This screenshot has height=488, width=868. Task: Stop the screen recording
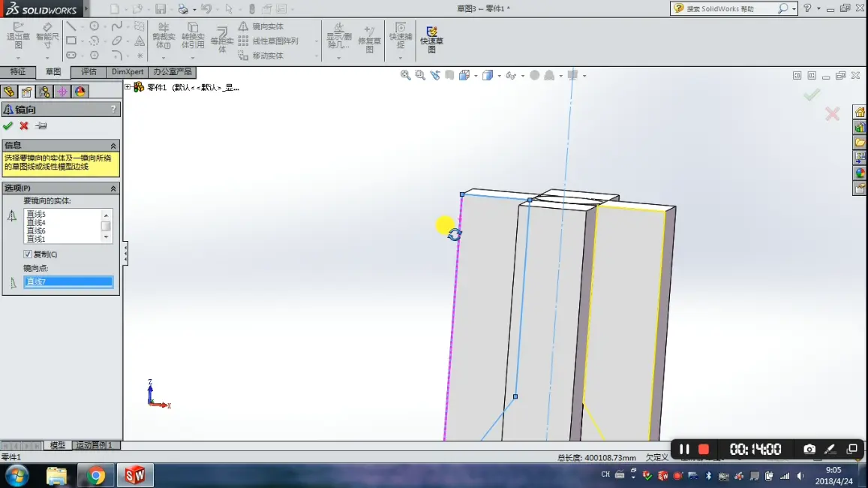[704, 449]
